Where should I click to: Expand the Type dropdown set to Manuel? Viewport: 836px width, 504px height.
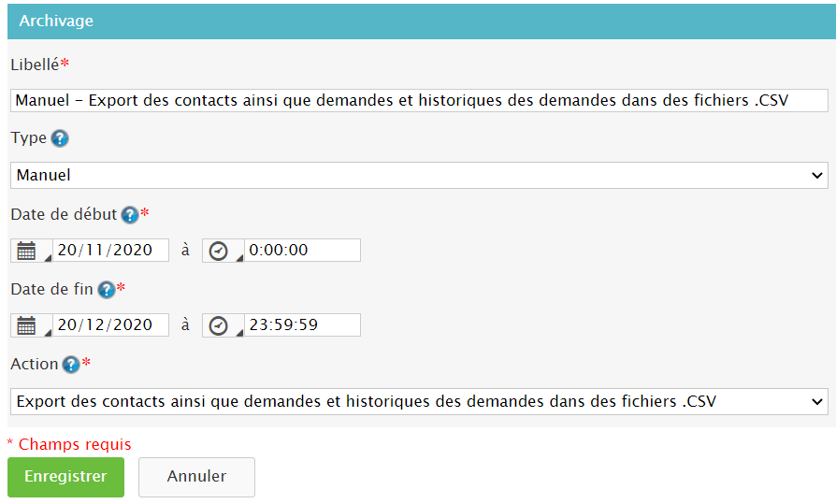click(419, 175)
